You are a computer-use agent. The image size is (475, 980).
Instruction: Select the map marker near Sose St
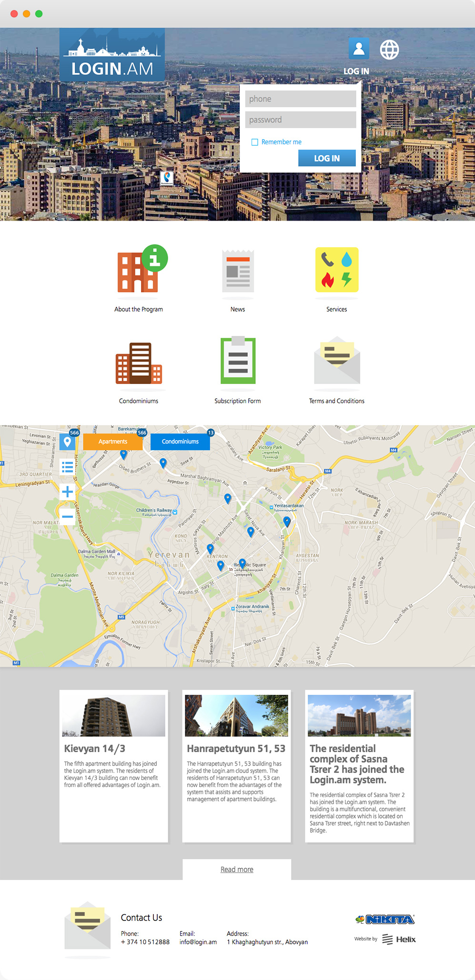[x=163, y=463]
